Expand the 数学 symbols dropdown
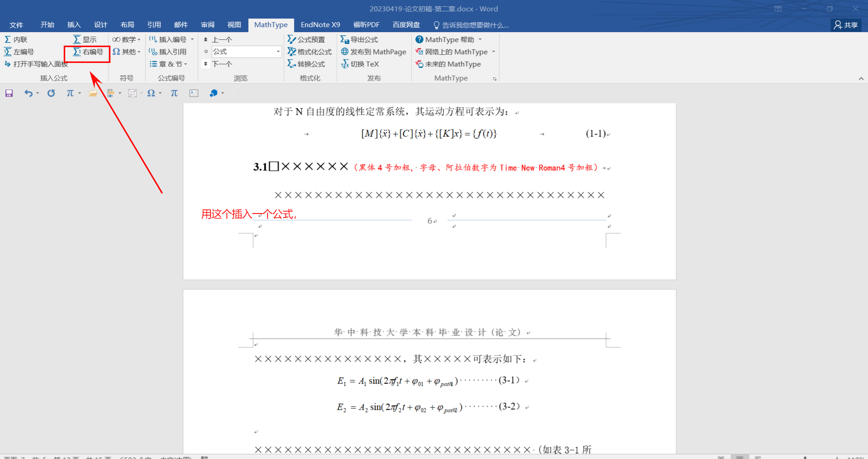Image resolution: width=868 pixels, height=459 pixels. pos(127,40)
